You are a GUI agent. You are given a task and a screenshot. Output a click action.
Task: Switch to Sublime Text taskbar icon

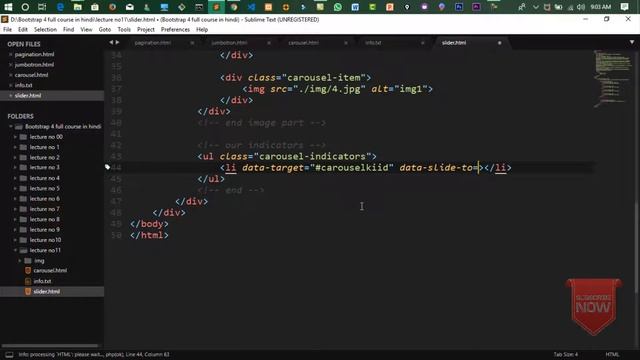[x=216, y=7]
